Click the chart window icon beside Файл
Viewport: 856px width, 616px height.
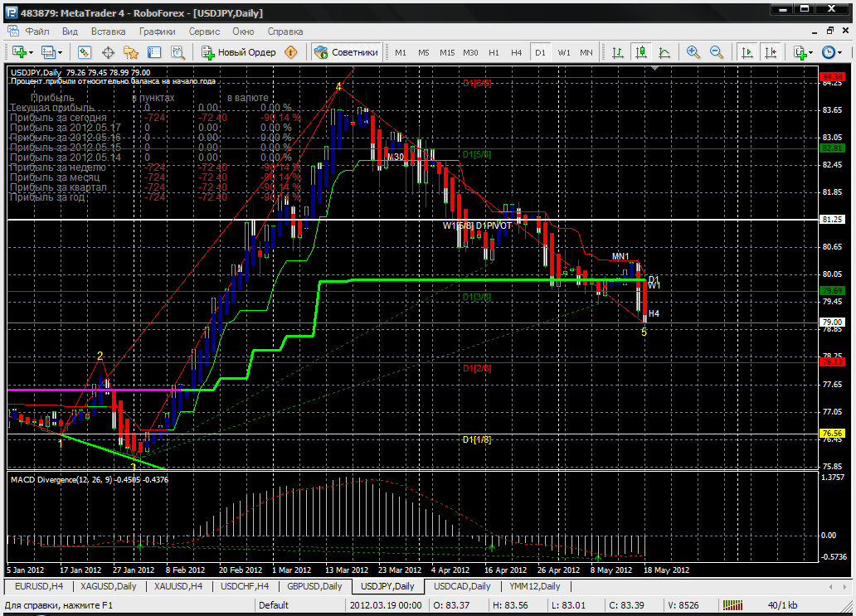click(12, 32)
